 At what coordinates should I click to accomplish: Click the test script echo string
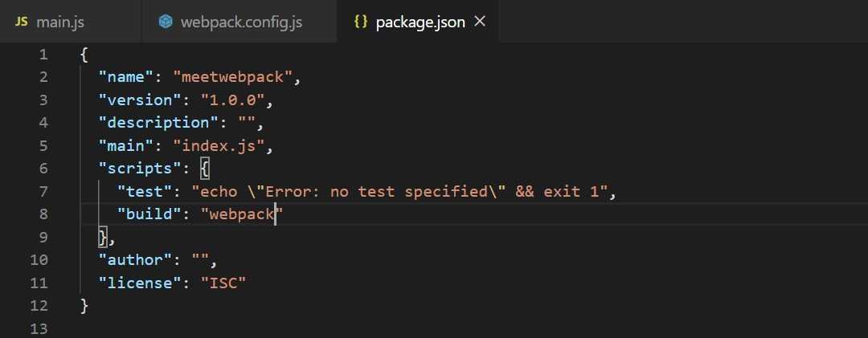402,191
